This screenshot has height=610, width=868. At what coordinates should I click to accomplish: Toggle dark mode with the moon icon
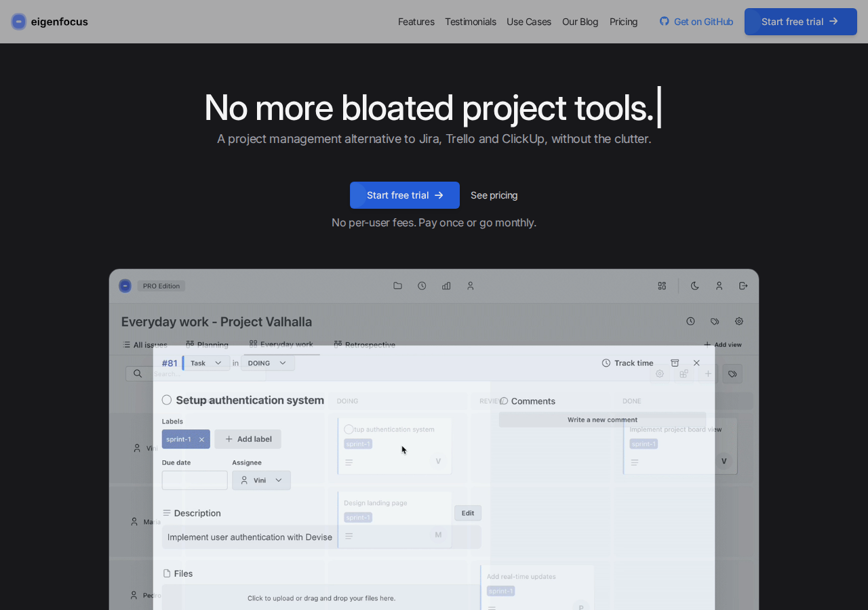click(x=695, y=286)
